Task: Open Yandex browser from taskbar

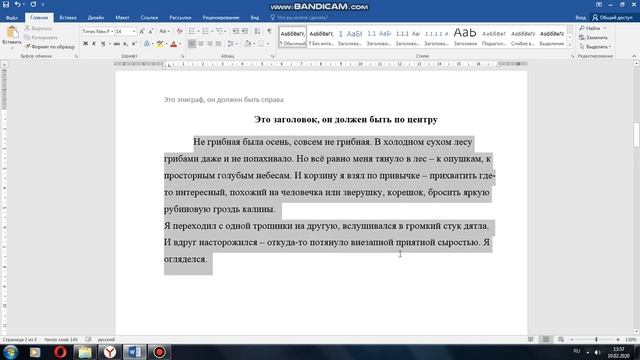Action: 110,352
